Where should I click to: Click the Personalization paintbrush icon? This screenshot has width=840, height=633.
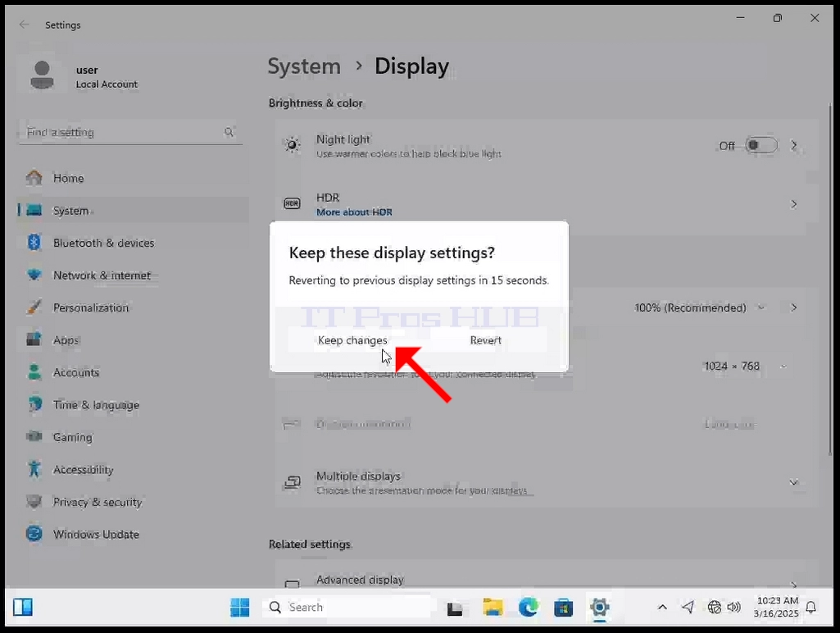click(x=34, y=307)
